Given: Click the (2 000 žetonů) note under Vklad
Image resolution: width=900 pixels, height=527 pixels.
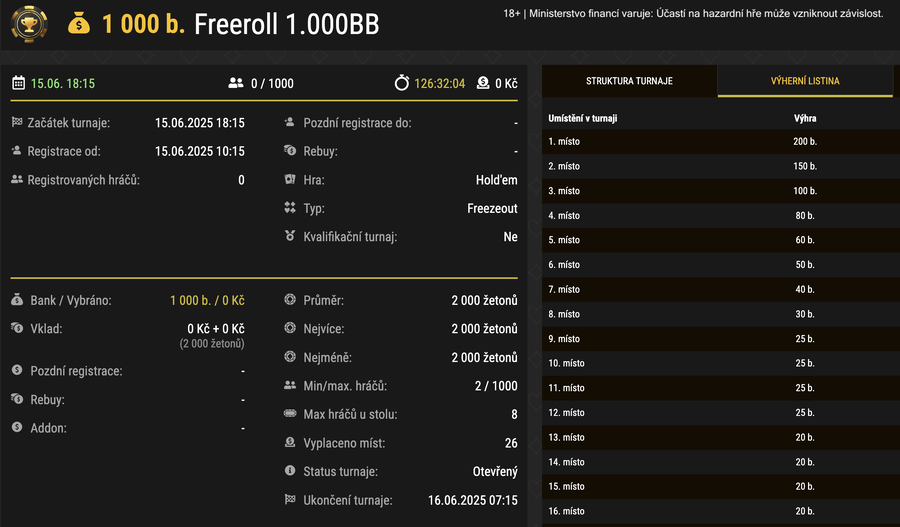Looking at the screenshot, I should [212, 344].
